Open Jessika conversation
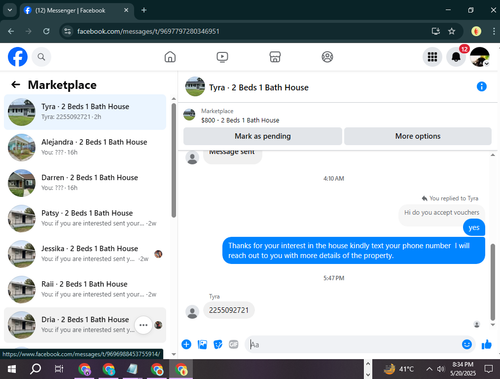 point(85,254)
